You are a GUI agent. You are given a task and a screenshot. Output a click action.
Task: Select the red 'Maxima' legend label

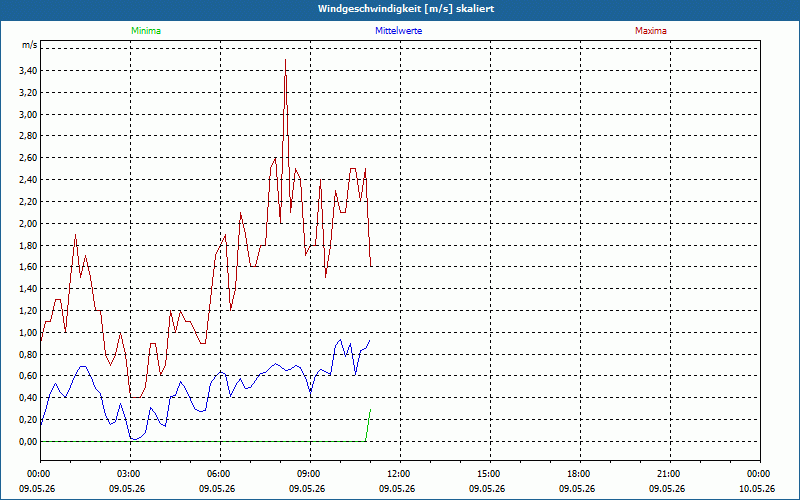point(651,31)
